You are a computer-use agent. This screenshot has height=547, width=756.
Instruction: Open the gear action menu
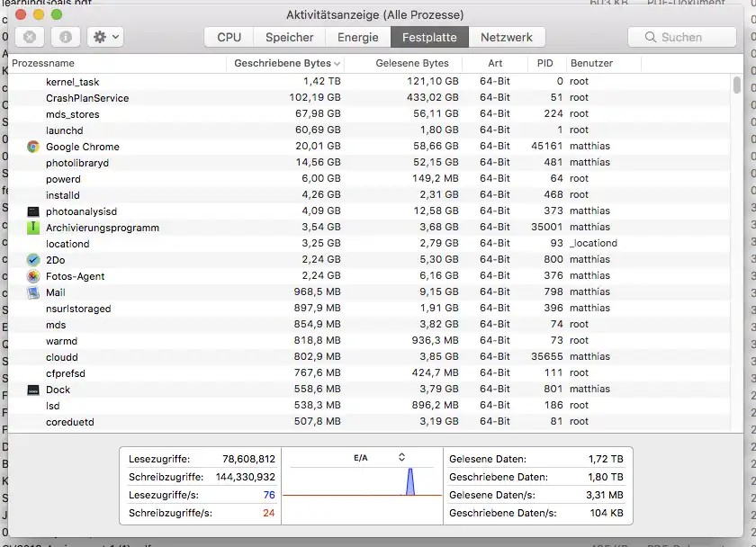pyautogui.click(x=97, y=37)
